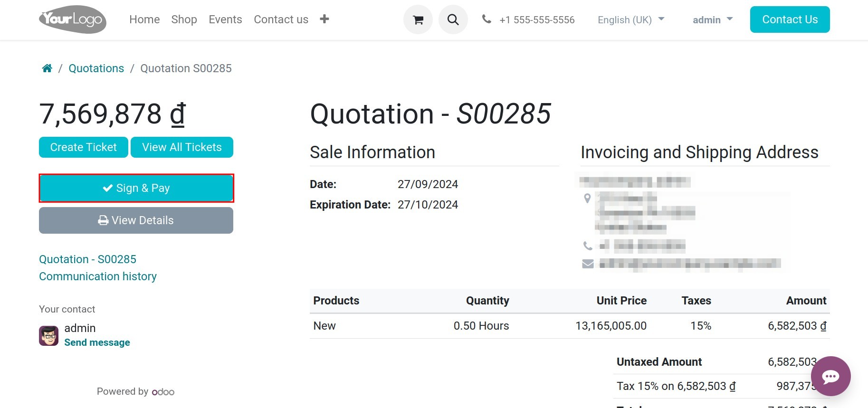Click the Untaxed Amount label
868x408 pixels.
click(x=659, y=362)
